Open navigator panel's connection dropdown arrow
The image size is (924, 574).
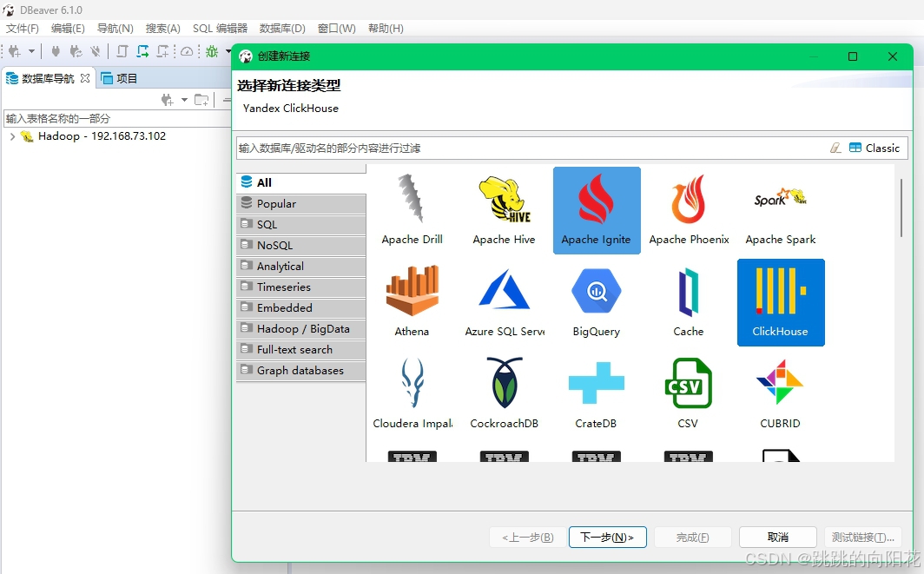(184, 100)
